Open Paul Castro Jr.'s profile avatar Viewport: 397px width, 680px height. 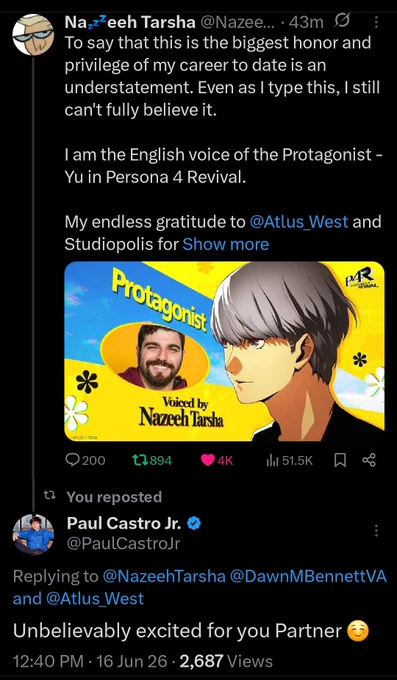pyautogui.click(x=33, y=535)
